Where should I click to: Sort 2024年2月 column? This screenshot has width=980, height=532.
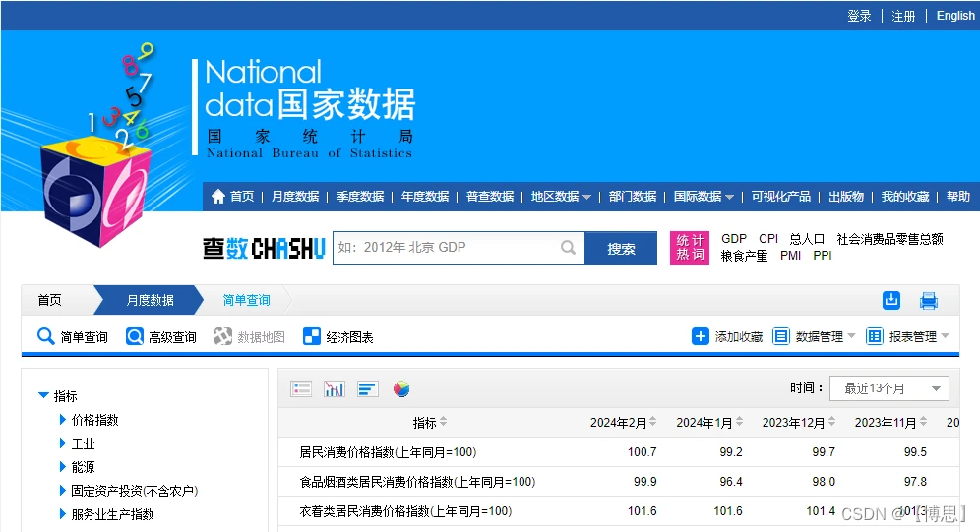click(x=652, y=422)
